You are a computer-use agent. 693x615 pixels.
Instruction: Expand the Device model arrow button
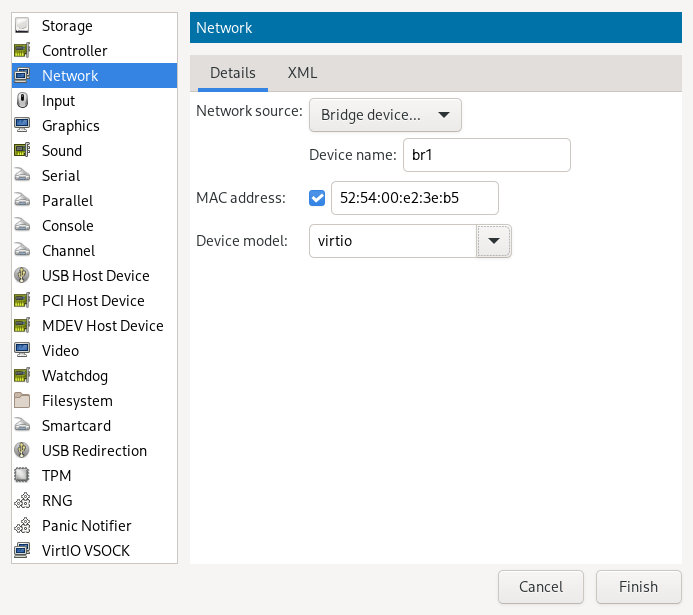coord(494,241)
